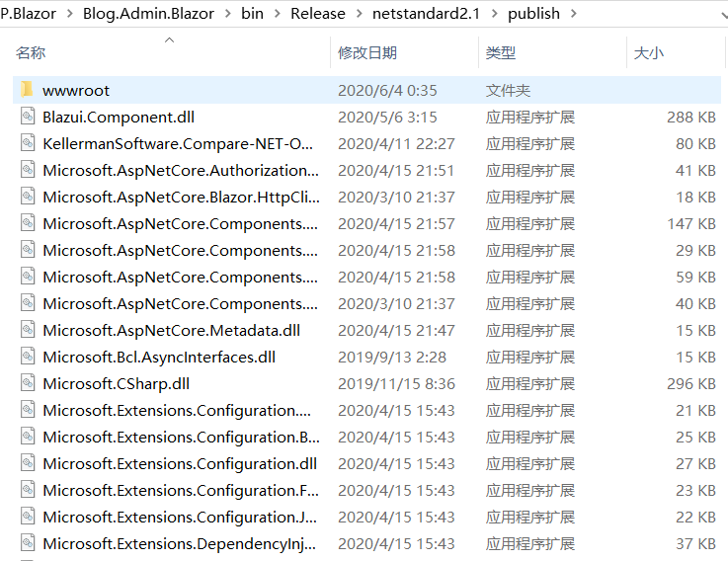Expand chevron after netstandard2.1 breadcrumb
This screenshot has width=728, height=561.
494,14
